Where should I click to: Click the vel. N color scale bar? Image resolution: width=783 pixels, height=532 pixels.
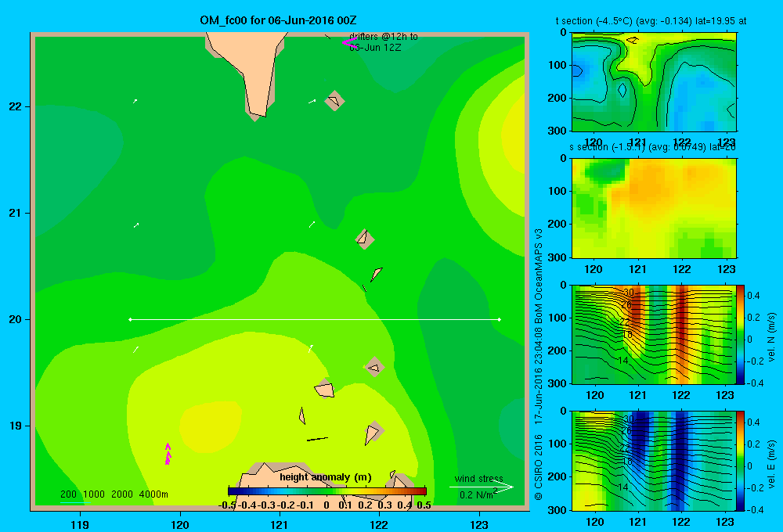[x=740, y=334]
